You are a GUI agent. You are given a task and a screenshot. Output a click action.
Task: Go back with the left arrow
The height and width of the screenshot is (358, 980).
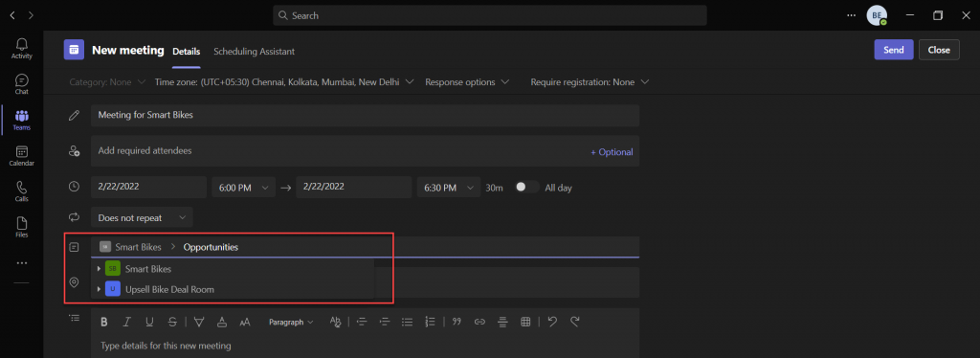pyautogui.click(x=12, y=15)
